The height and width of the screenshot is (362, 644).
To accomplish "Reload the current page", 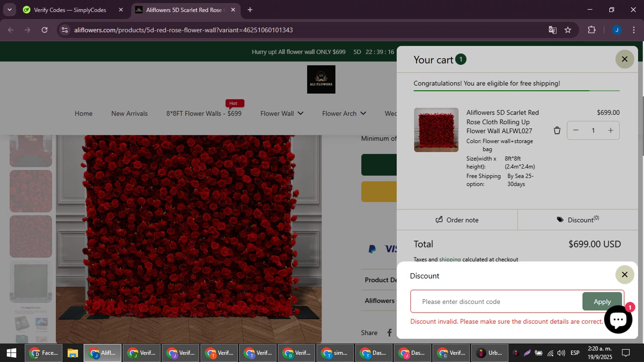I will pyautogui.click(x=45, y=30).
